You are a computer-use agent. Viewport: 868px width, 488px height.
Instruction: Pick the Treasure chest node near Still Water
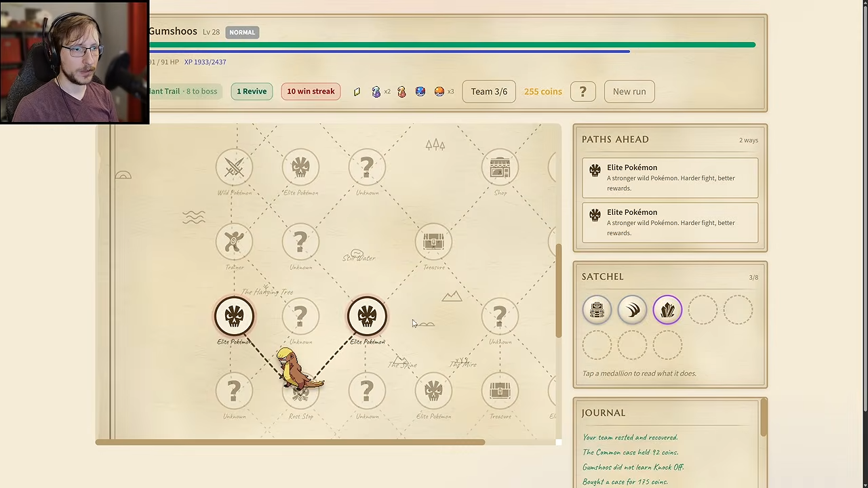point(433,241)
